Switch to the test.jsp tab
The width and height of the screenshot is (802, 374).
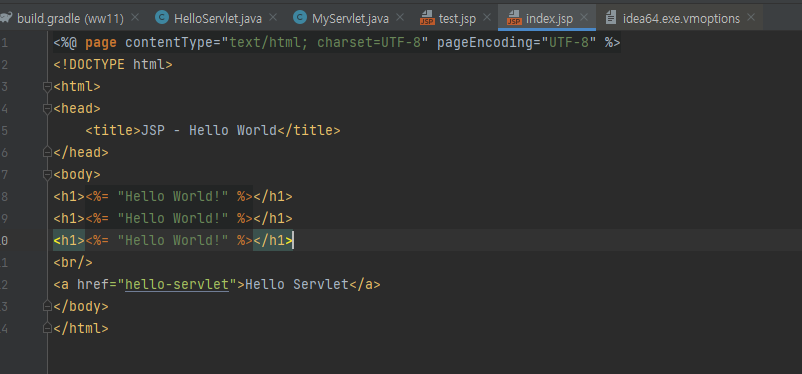[457, 19]
